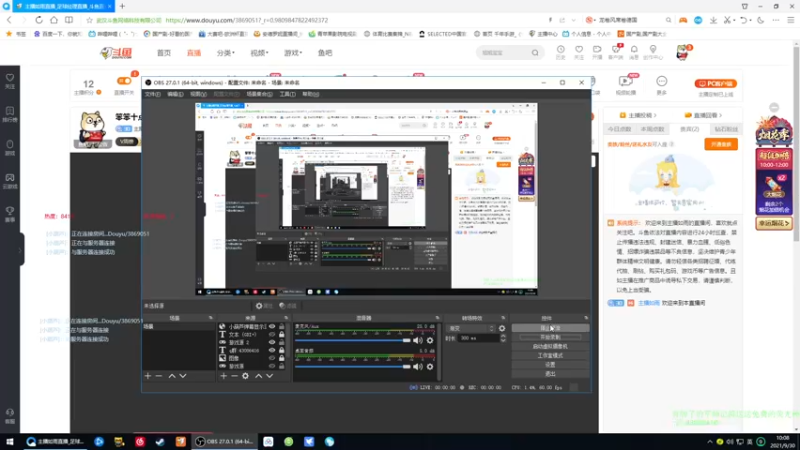
Task: Click the Douyu search input field
Action: 504,53
